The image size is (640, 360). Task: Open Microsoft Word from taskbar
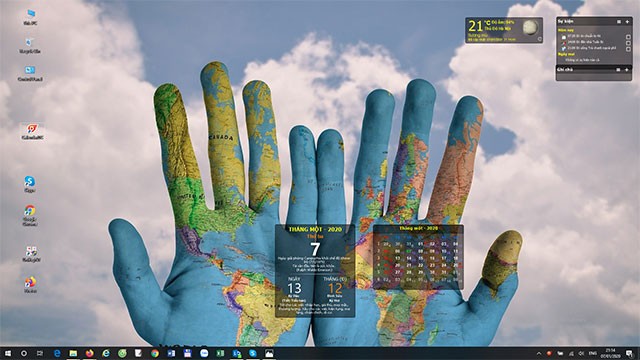(x=171, y=353)
